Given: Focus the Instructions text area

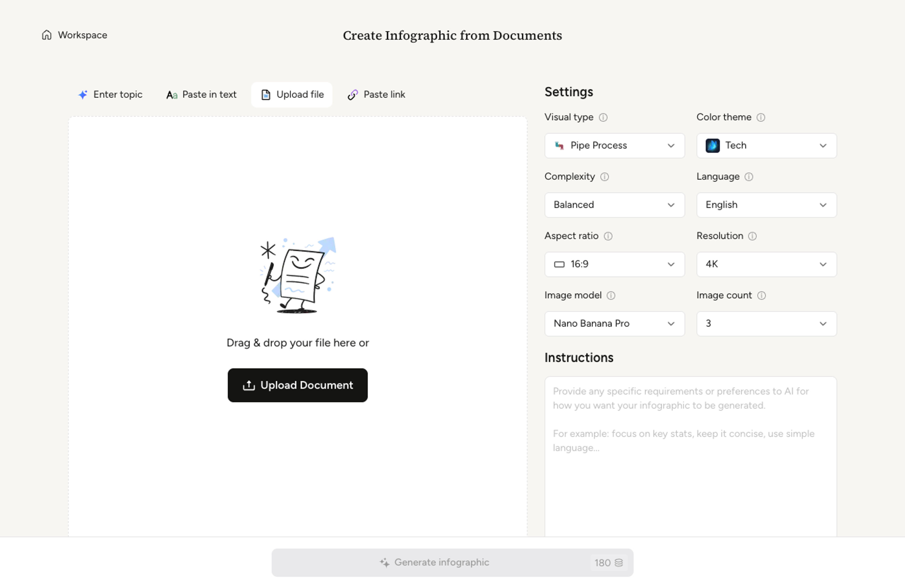Looking at the screenshot, I should point(691,456).
